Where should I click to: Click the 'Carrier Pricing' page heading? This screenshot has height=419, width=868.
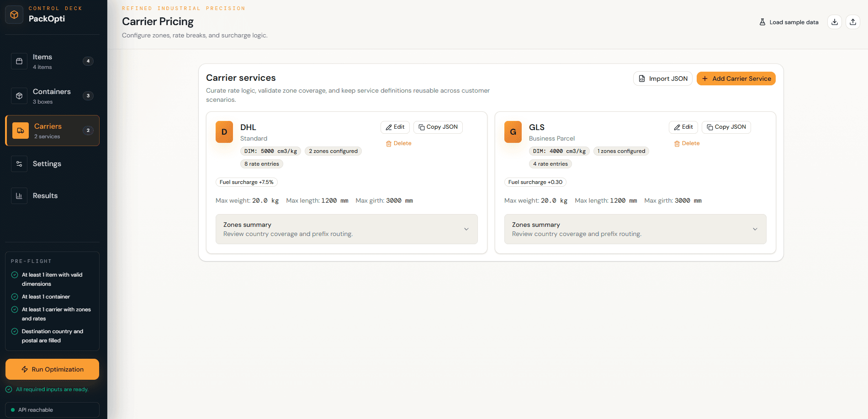point(158,21)
